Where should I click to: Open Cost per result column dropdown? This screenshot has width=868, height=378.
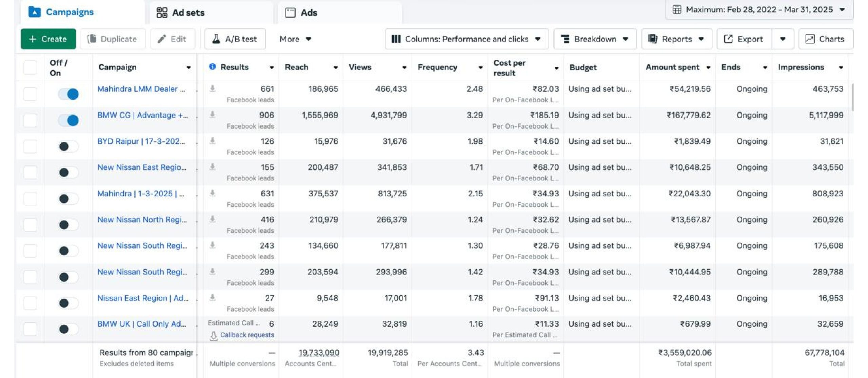pos(556,68)
